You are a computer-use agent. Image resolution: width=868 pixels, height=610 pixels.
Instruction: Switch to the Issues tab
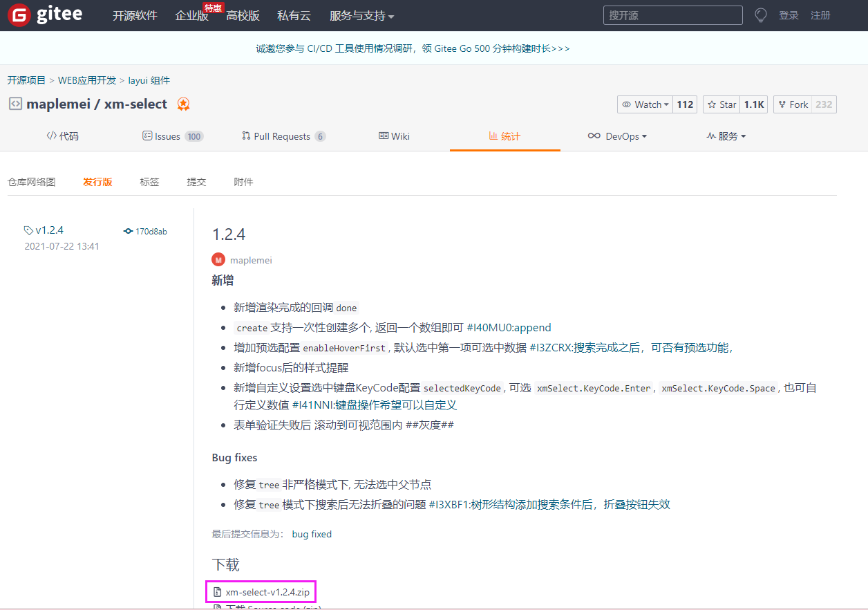pos(166,136)
